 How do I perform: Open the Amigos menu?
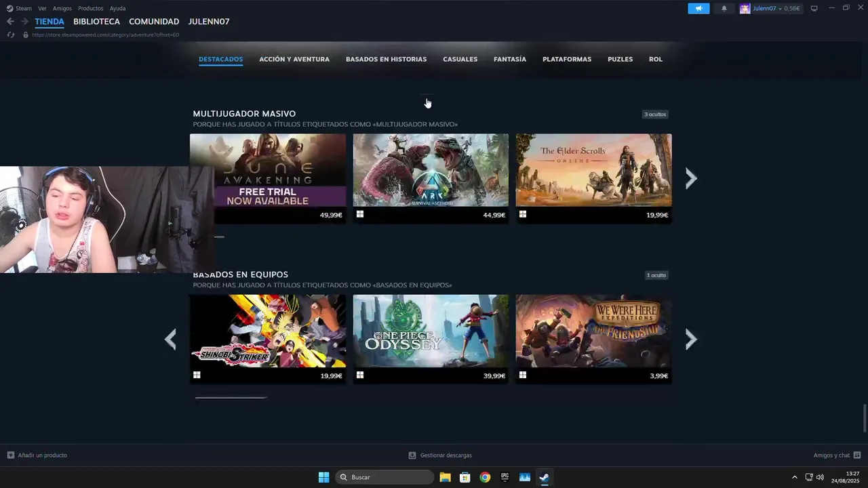click(x=62, y=8)
